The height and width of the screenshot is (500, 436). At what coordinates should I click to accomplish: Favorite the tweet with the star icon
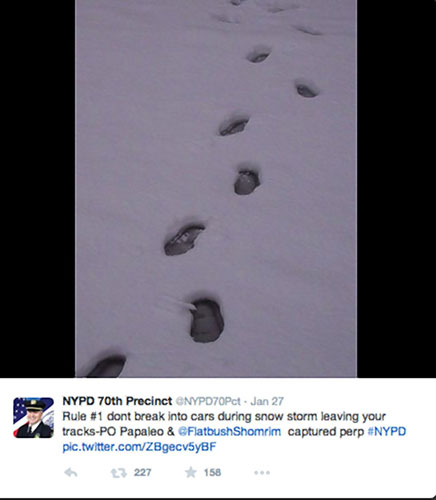191,472
